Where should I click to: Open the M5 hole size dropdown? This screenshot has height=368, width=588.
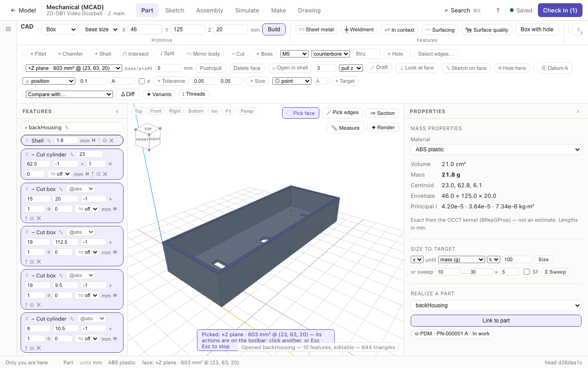click(294, 54)
